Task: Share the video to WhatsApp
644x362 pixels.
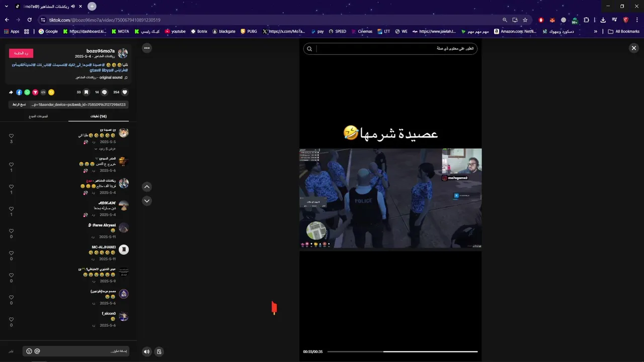Action: tap(27, 92)
